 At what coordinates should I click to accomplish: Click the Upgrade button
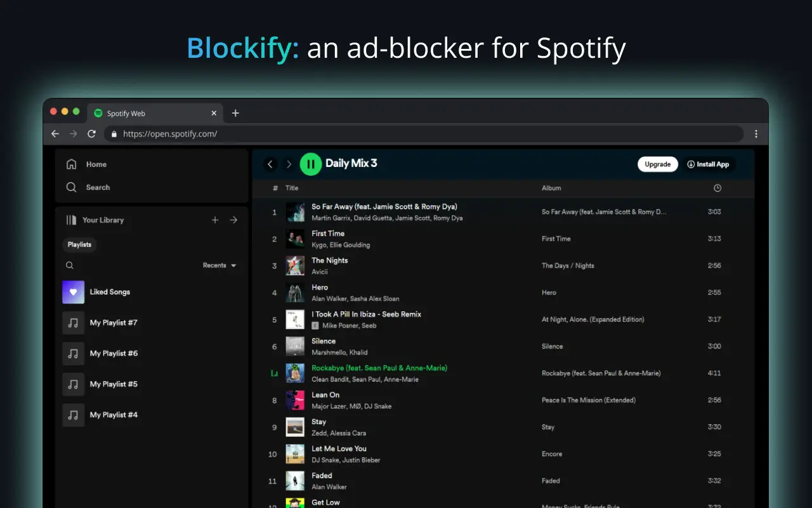pos(657,164)
